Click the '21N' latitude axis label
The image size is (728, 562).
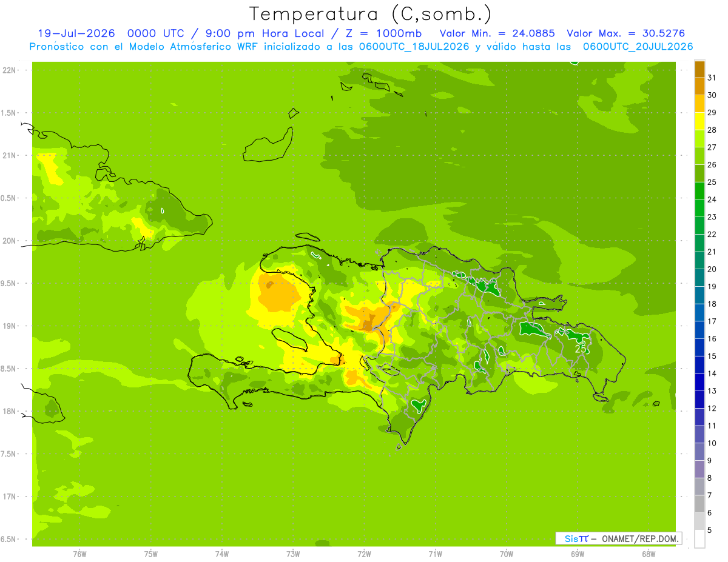tap(8, 156)
